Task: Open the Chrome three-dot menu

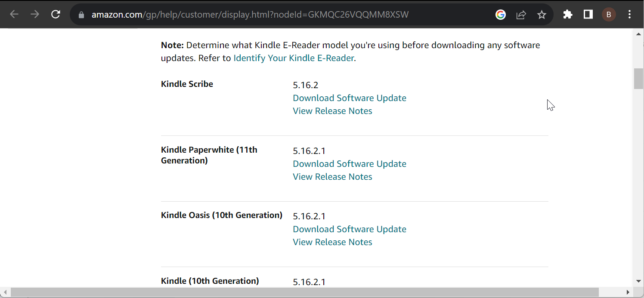Action: (x=629, y=15)
